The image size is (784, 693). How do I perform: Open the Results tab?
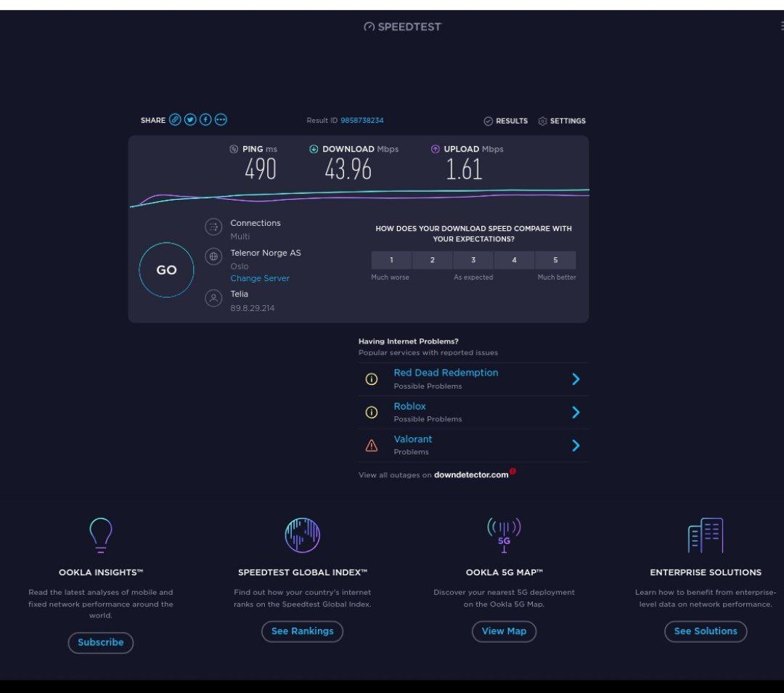point(505,121)
